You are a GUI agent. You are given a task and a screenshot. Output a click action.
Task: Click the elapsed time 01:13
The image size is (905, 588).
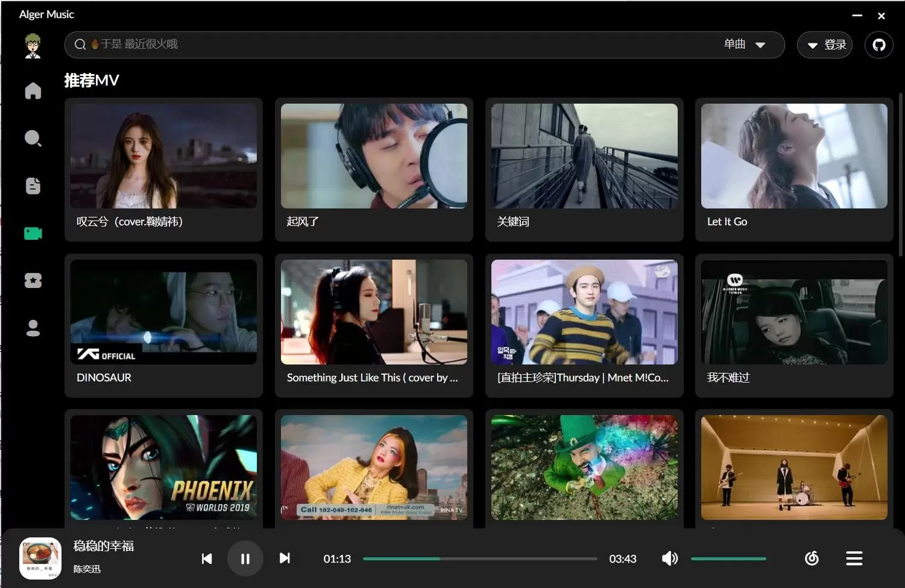pos(337,559)
